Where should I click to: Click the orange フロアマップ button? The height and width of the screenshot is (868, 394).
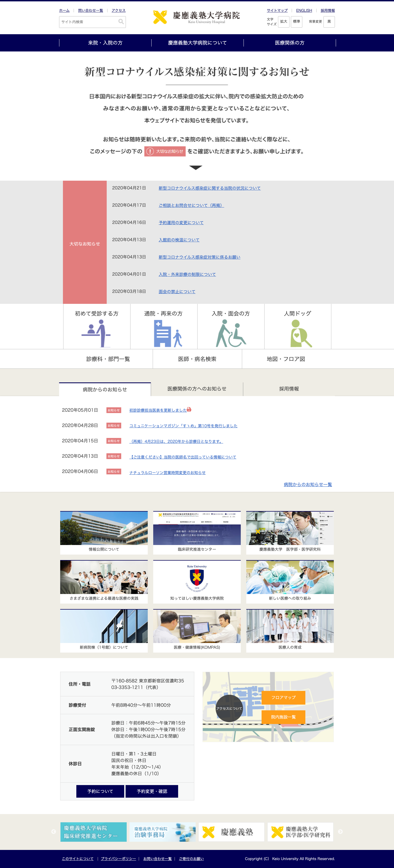(x=284, y=697)
